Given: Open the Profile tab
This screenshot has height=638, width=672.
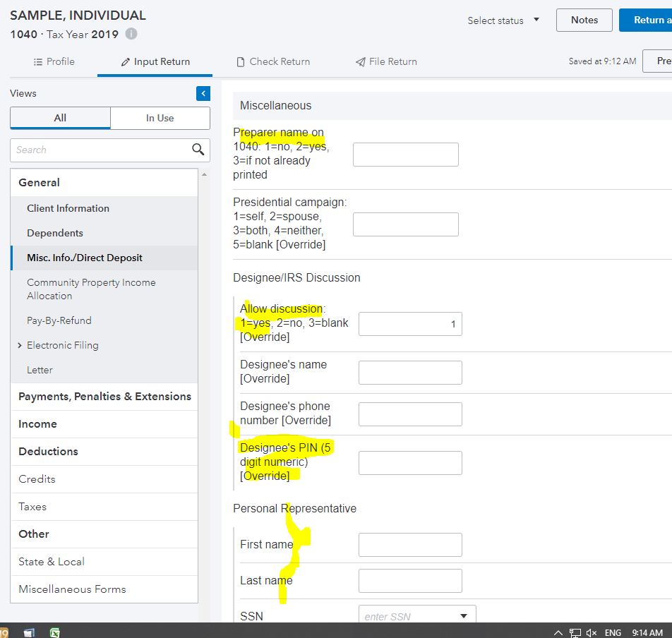Looking at the screenshot, I should [54, 61].
